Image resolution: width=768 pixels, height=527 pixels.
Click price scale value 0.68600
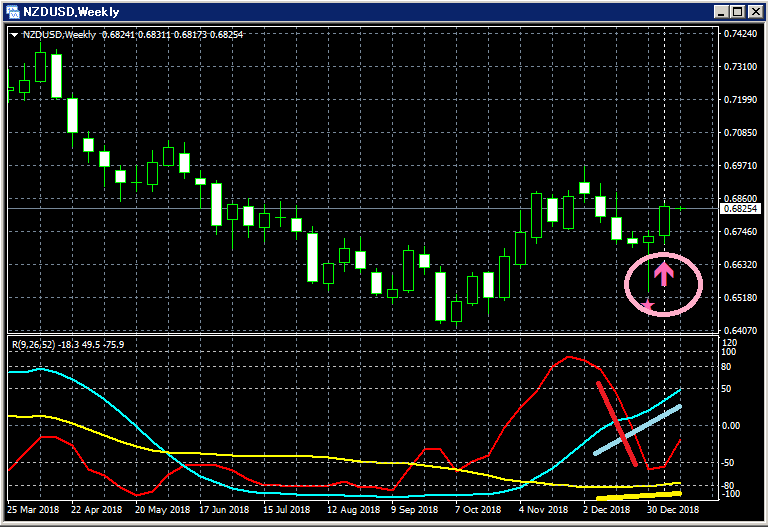(740, 198)
